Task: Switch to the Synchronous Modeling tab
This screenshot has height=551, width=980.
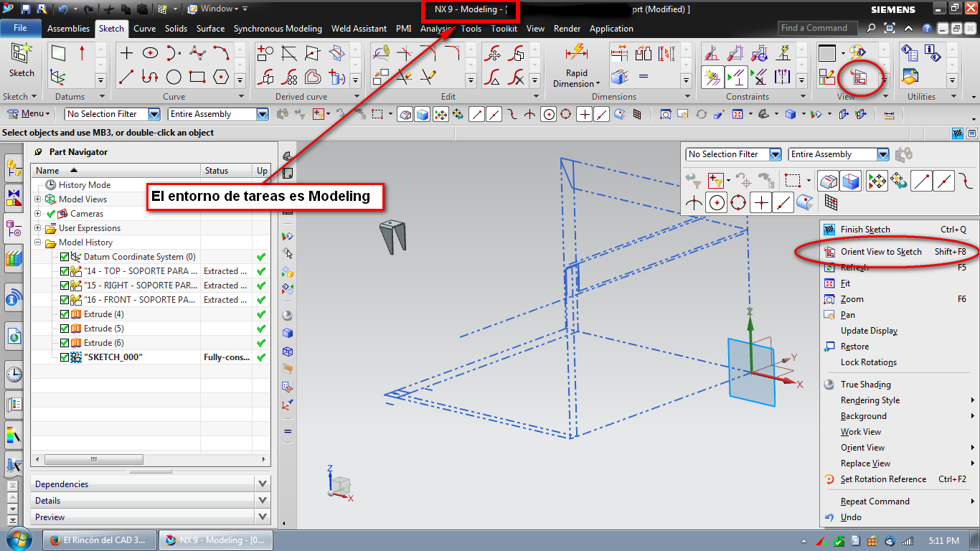Action: click(278, 29)
